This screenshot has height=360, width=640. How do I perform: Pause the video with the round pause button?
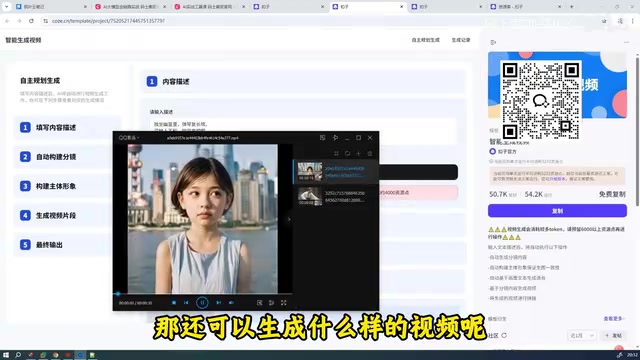202,303
